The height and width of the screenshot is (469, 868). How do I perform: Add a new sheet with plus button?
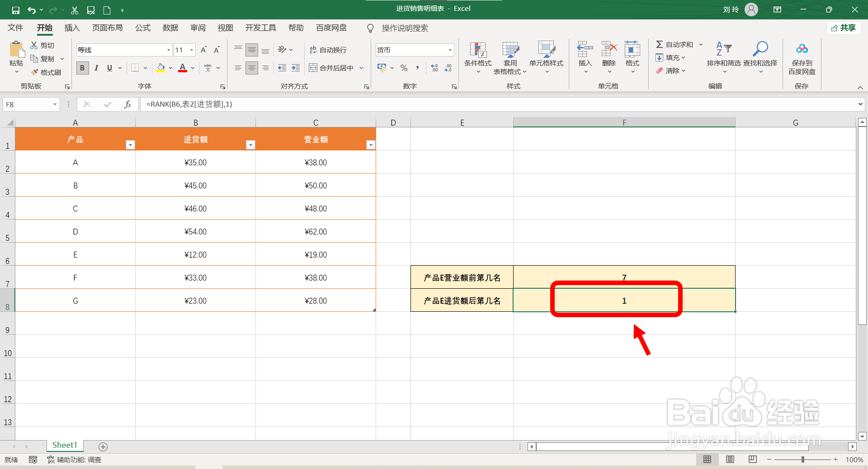[x=103, y=446]
